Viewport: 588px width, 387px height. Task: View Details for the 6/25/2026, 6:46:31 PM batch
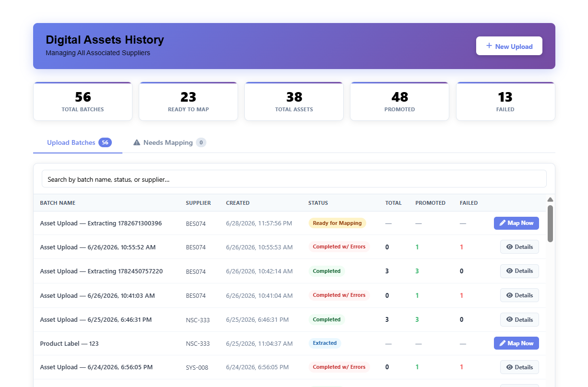point(519,319)
